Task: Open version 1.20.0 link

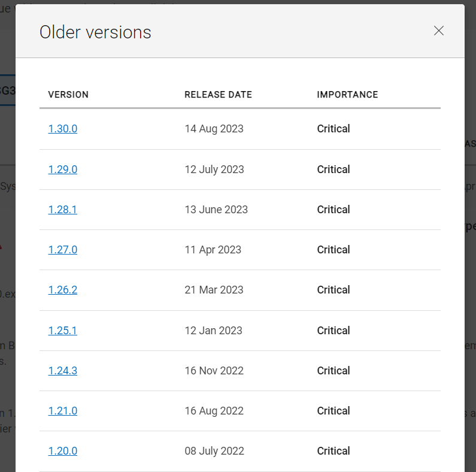Action: click(62, 451)
